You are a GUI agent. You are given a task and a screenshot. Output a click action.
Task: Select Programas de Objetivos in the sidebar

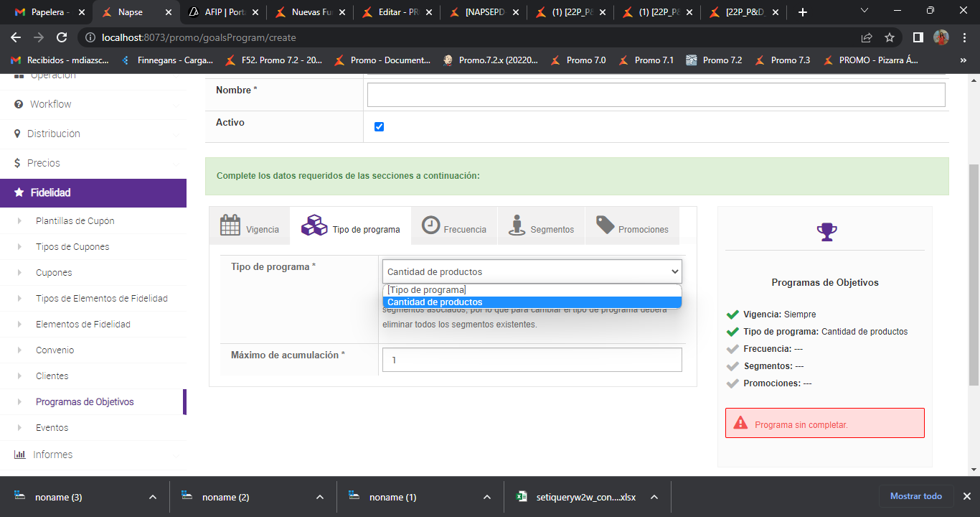coord(85,402)
